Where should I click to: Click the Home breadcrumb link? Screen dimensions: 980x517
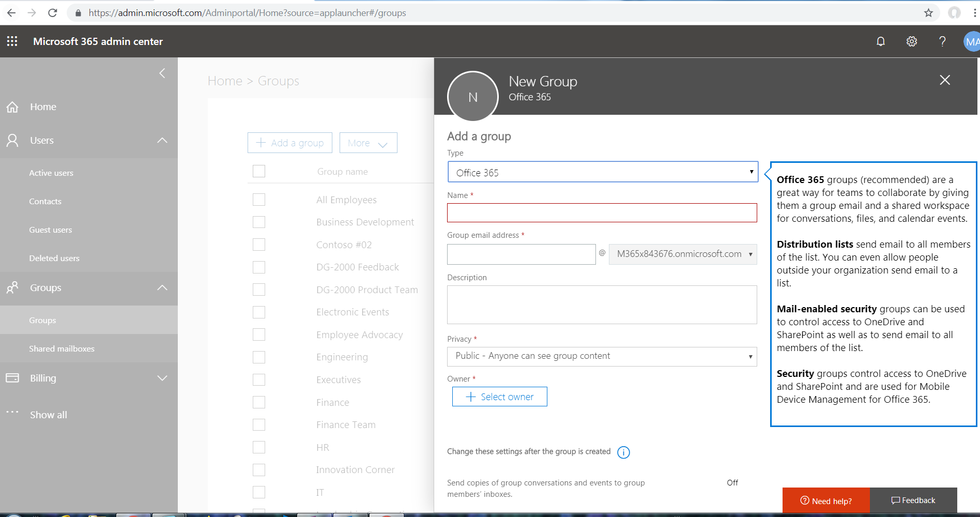coord(225,81)
